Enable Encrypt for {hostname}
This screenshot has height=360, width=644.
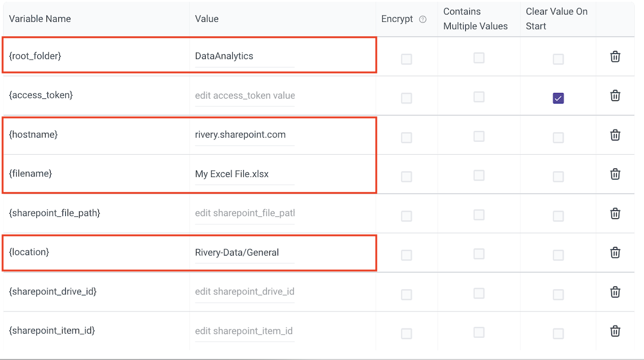click(407, 138)
